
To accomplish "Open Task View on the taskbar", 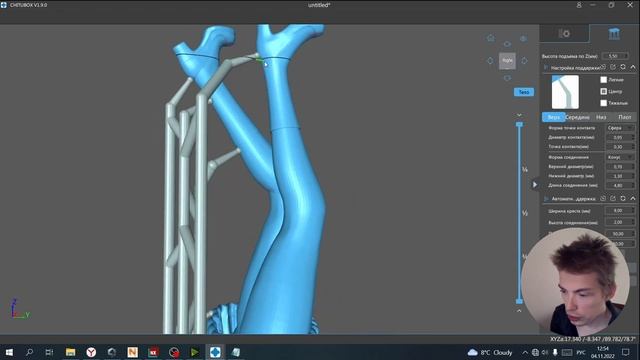I will (49, 352).
